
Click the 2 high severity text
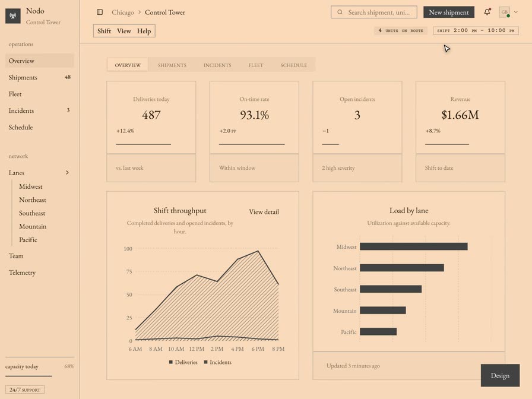pyautogui.click(x=338, y=168)
